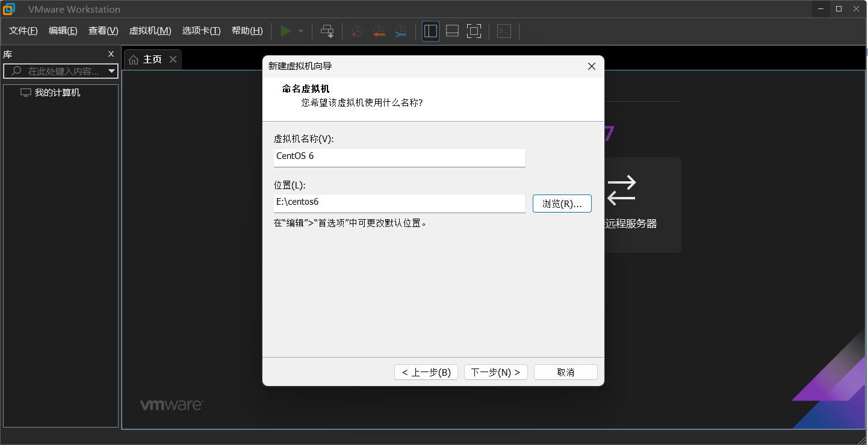Click the green power-on play icon
The width and height of the screenshot is (868, 445).
point(286,31)
